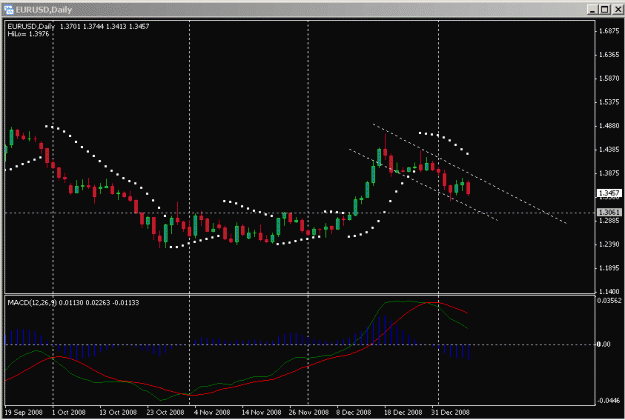This screenshot has height=420, width=625.
Task: Close the EURUSD,Daily chart window
Action: [x=618, y=9]
